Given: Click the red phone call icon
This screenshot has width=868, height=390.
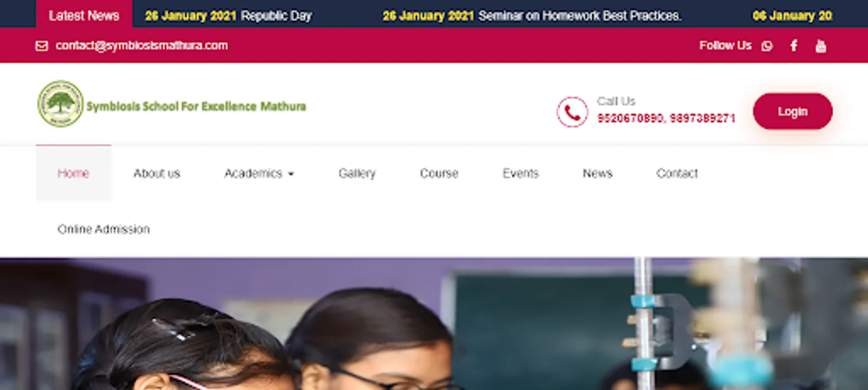Looking at the screenshot, I should coord(572,112).
